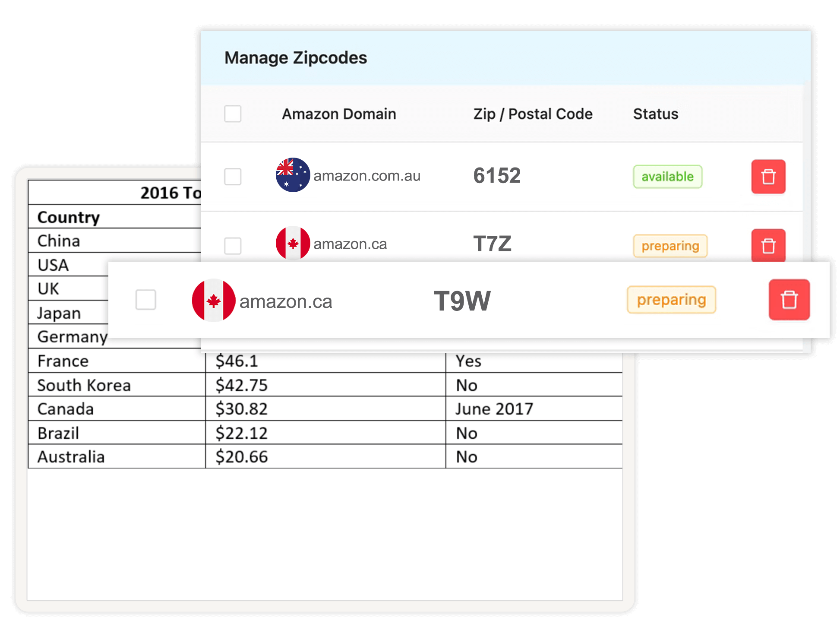Viewport: 840px width, 627px height.
Task: Click the Status column header
Action: point(656,114)
